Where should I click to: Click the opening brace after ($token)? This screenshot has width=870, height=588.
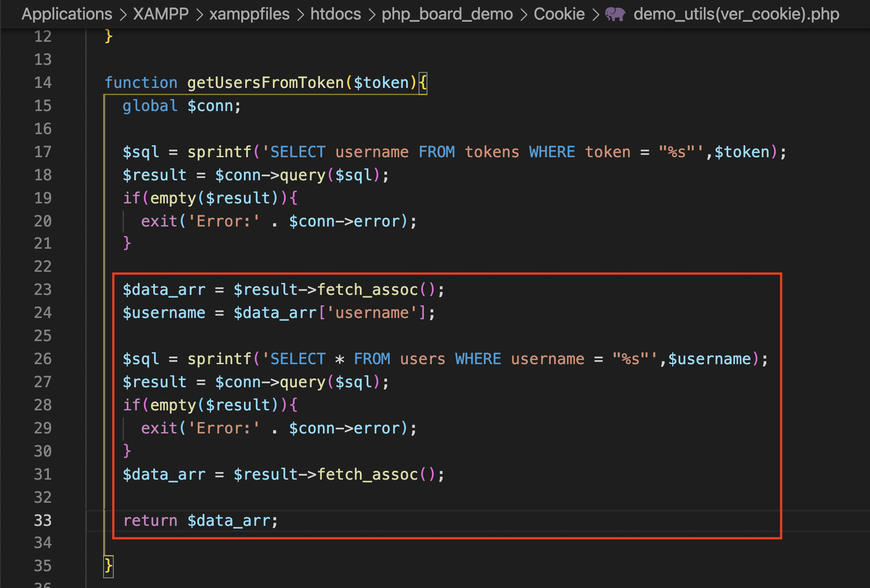click(x=423, y=83)
